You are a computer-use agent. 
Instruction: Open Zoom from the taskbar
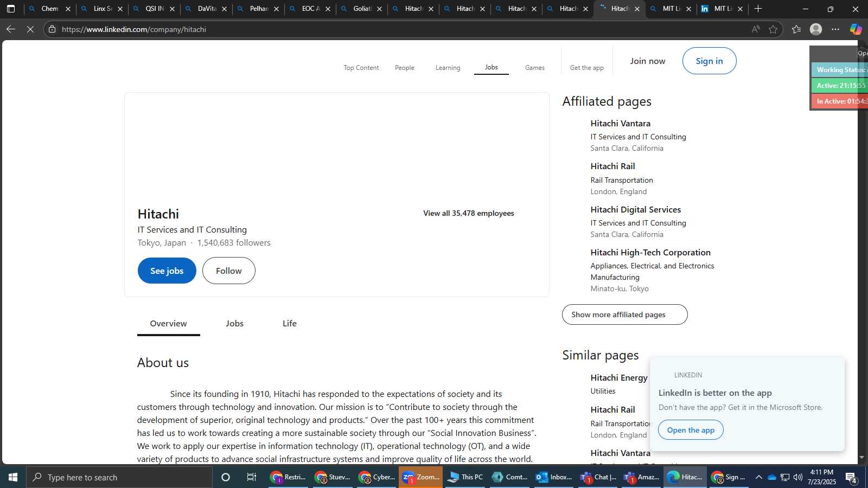point(422,477)
